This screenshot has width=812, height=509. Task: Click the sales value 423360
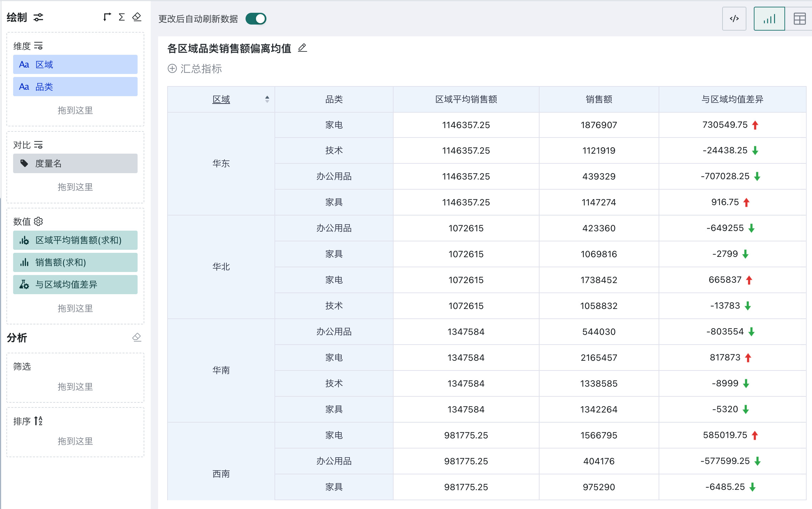point(599,228)
